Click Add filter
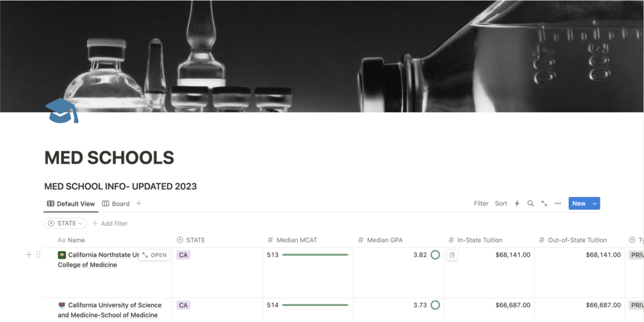Viewport: 644px width, 322px height. (x=110, y=224)
